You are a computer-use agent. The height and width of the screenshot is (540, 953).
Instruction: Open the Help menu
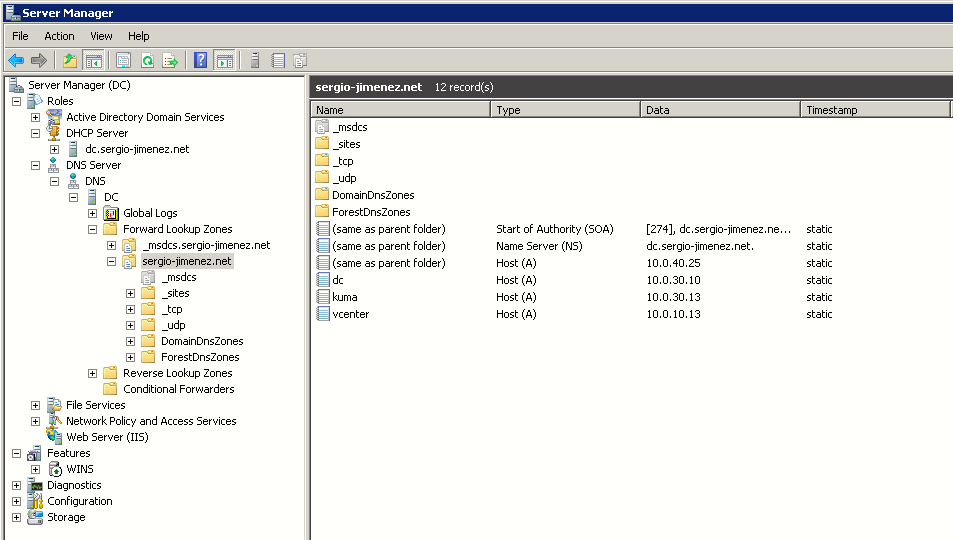click(139, 36)
